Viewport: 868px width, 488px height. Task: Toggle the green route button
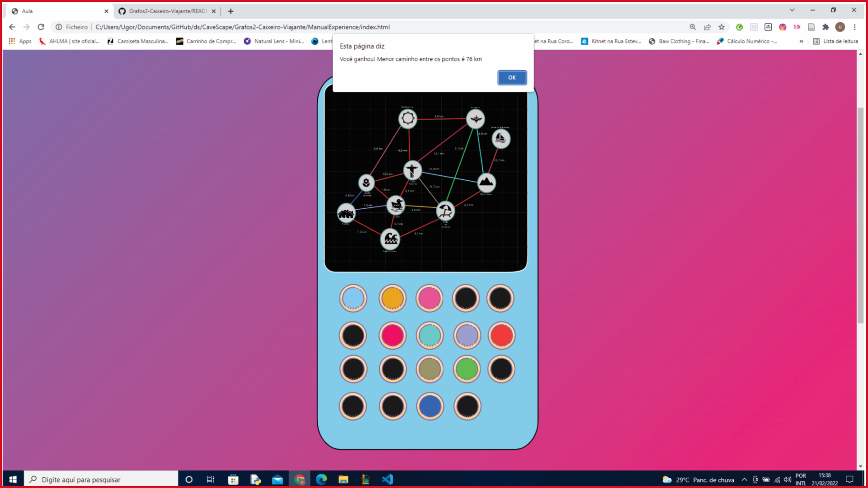click(467, 369)
